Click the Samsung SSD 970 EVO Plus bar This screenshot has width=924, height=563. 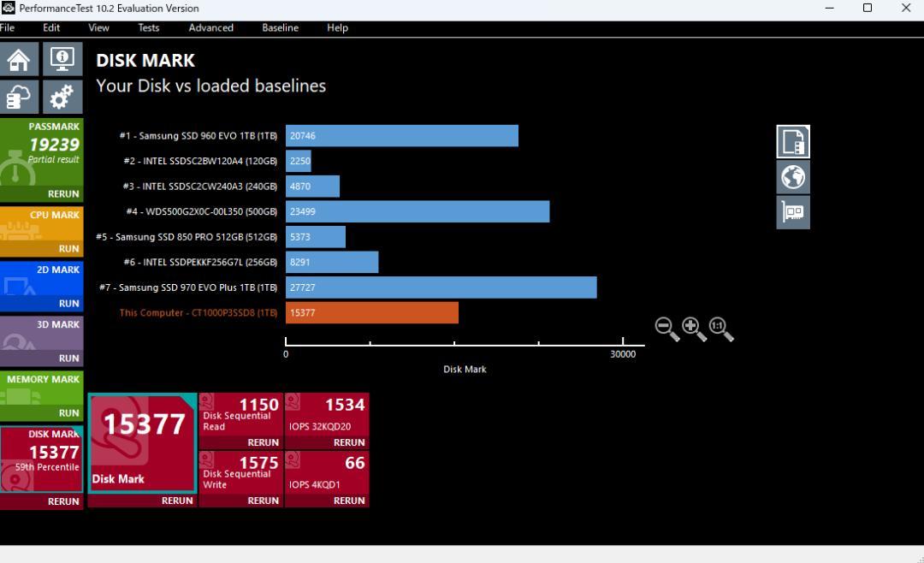click(441, 287)
